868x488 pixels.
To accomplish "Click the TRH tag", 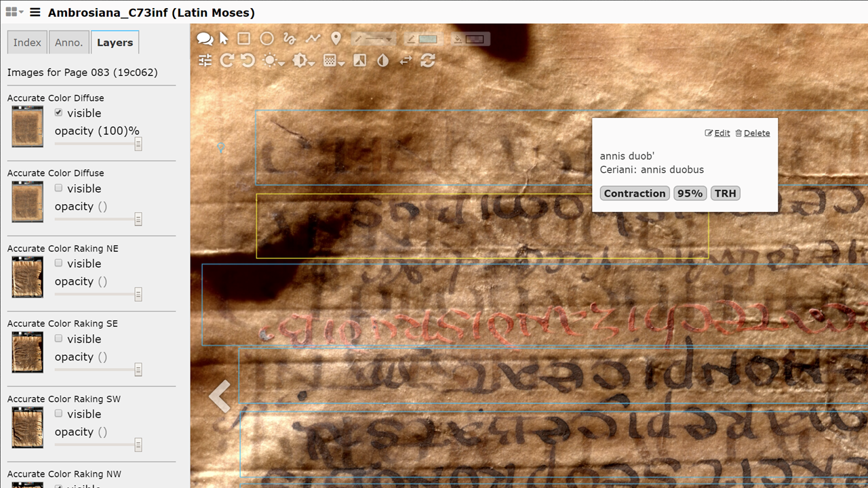I will coord(725,193).
